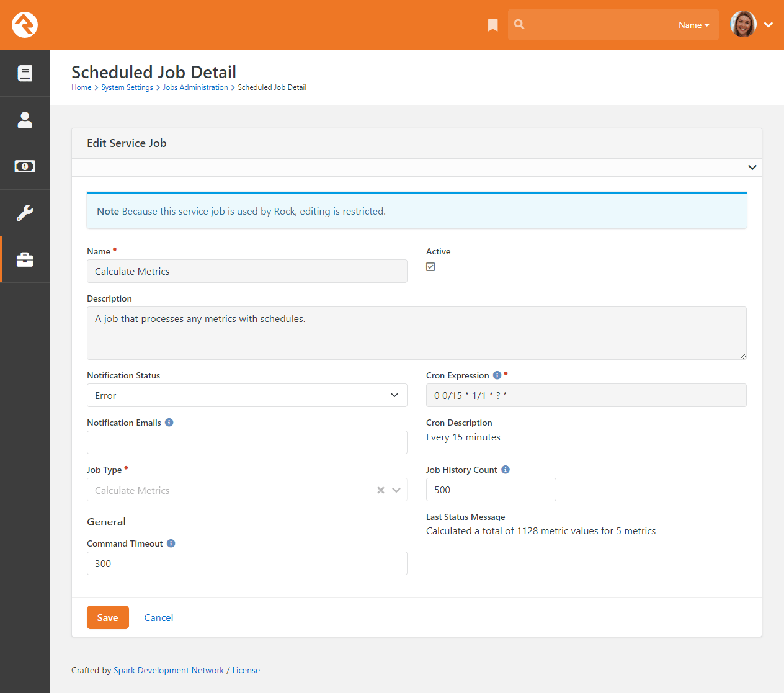Go to Home breadcrumb link

81,87
